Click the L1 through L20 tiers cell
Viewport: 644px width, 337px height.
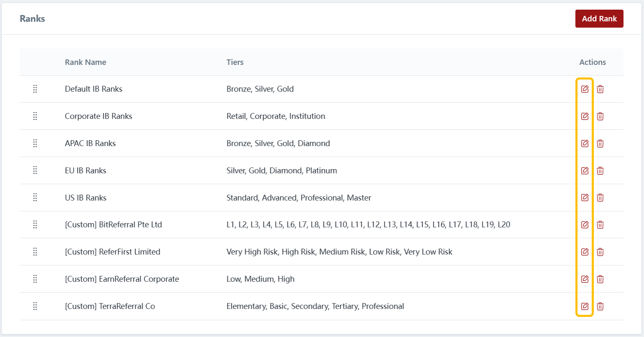[368, 225]
